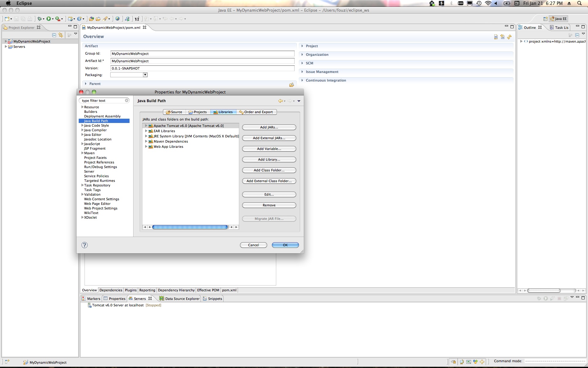Viewport: 588px width, 368px height.
Task: Expand JRE System Library entry
Action: pyautogui.click(x=146, y=136)
